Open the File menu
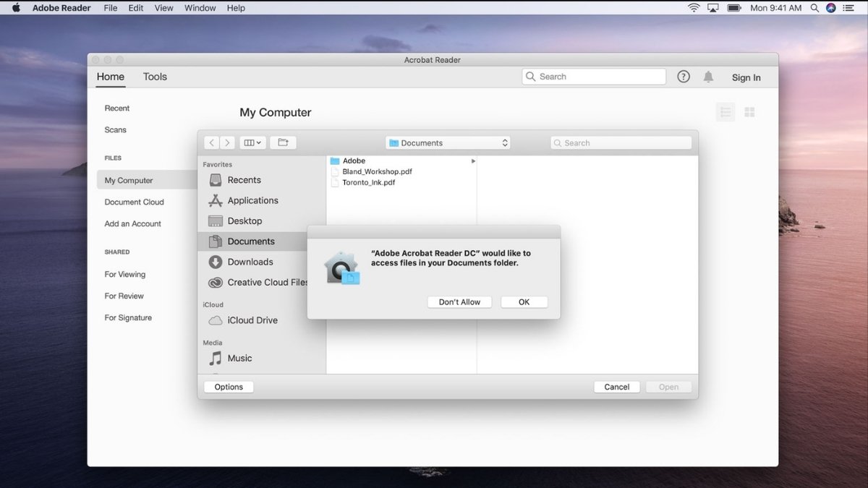The height and width of the screenshot is (488, 868). 111,8
